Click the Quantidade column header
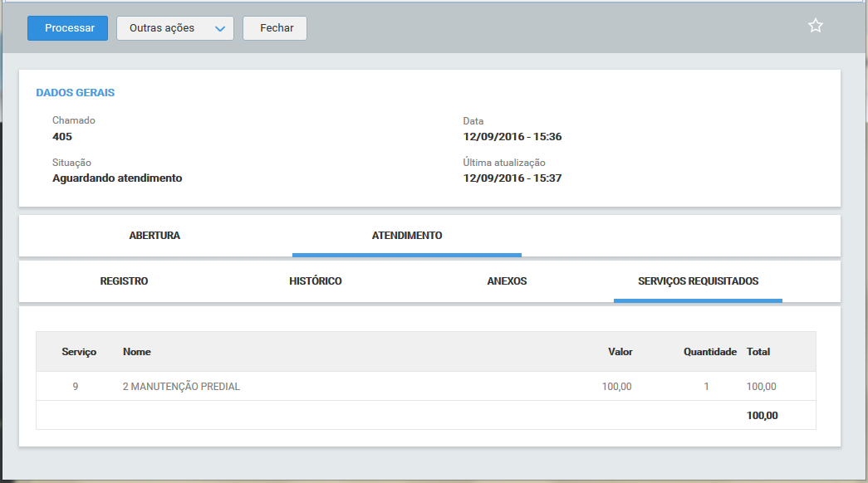868x483 pixels. pyautogui.click(x=709, y=352)
